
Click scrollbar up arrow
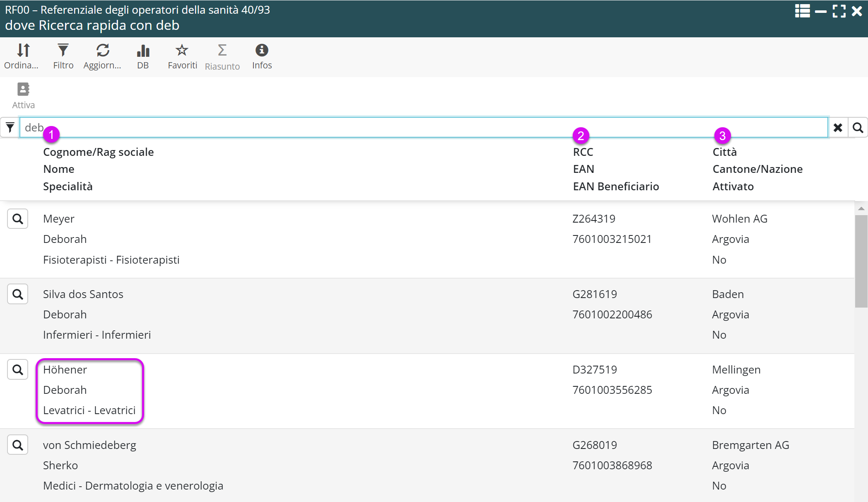861,209
